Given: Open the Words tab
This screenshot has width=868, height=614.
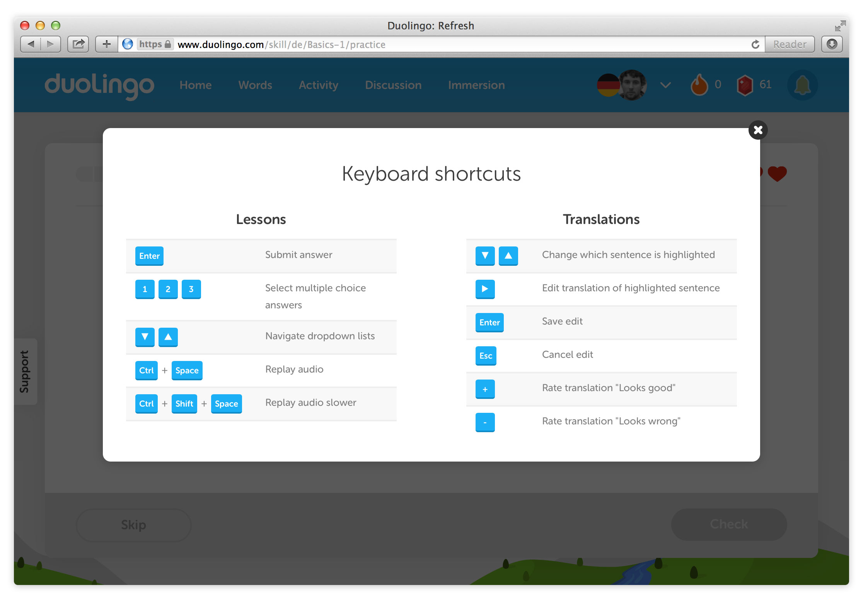Looking at the screenshot, I should (255, 85).
